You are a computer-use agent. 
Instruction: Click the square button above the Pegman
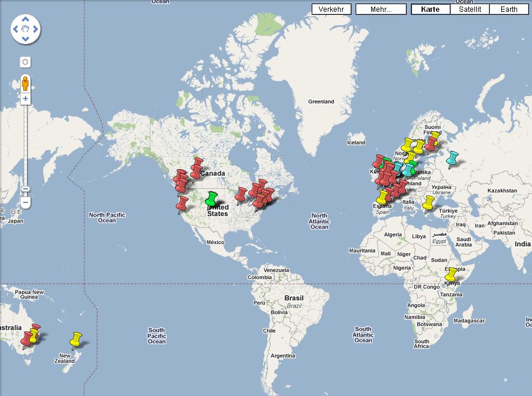click(x=25, y=62)
